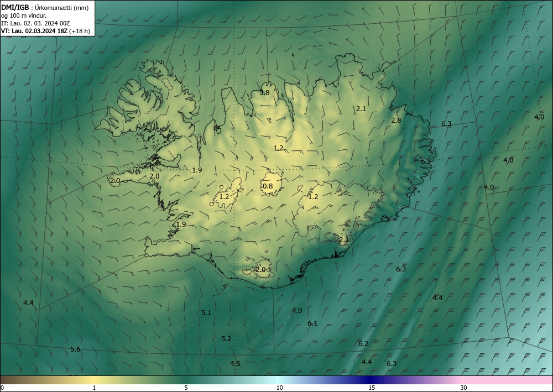Viewport: 553px width, 392px height.
Task: Click the 0.8 value inside the central glacier
Action: [x=268, y=186]
